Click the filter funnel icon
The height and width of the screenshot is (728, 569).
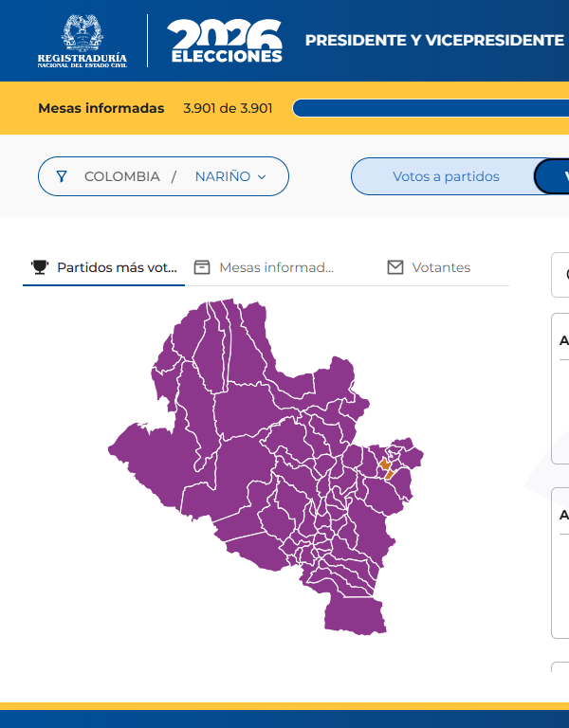[x=62, y=176]
